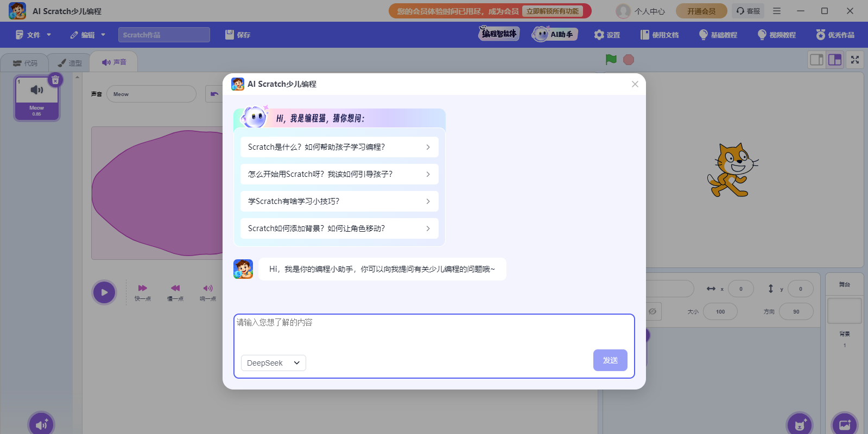868x434 pixels.
Task: Open the AI助手 assistant button
Action: pos(555,34)
